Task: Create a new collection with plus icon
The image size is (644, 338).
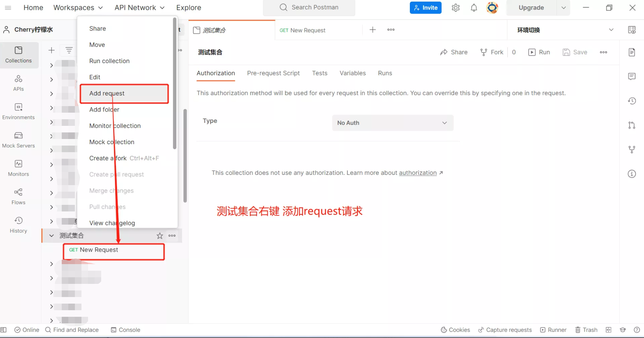Action: [x=52, y=50]
